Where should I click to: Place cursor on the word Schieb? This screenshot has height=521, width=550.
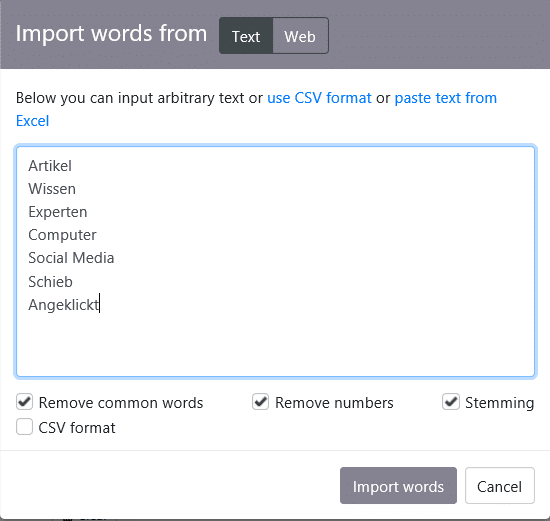click(x=51, y=282)
